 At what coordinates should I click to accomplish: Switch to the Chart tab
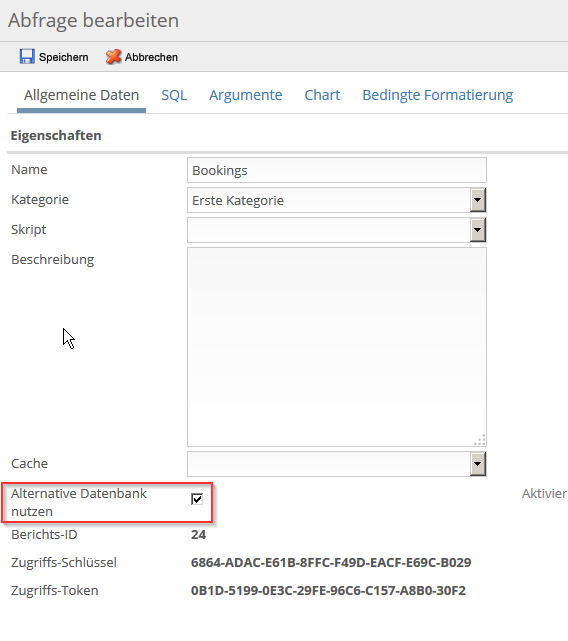pos(322,95)
